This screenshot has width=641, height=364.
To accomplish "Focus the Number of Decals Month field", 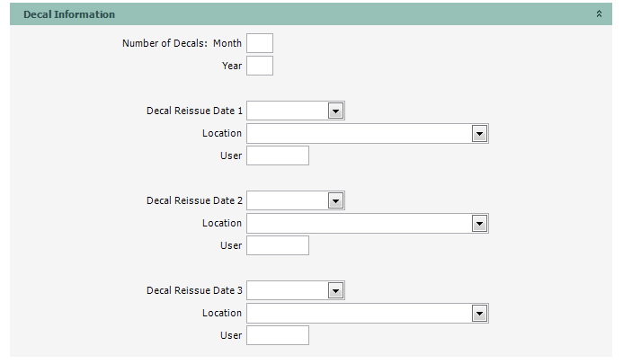I will pyautogui.click(x=259, y=43).
